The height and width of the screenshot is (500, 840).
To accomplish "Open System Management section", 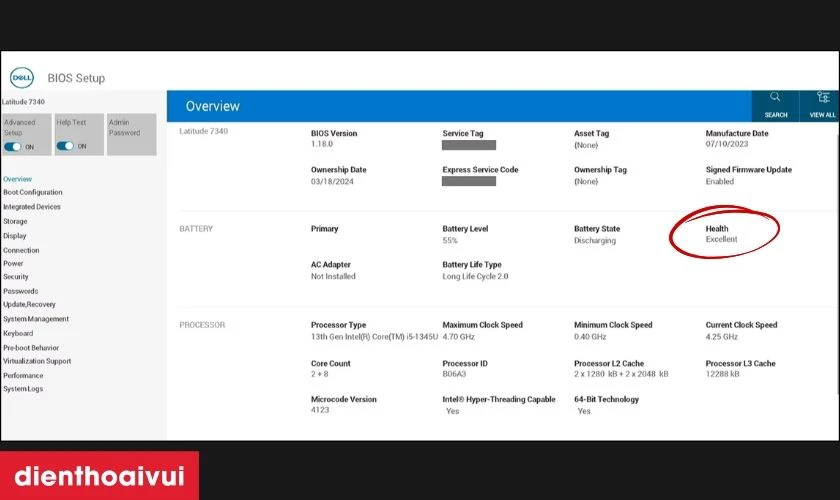I will (36, 318).
